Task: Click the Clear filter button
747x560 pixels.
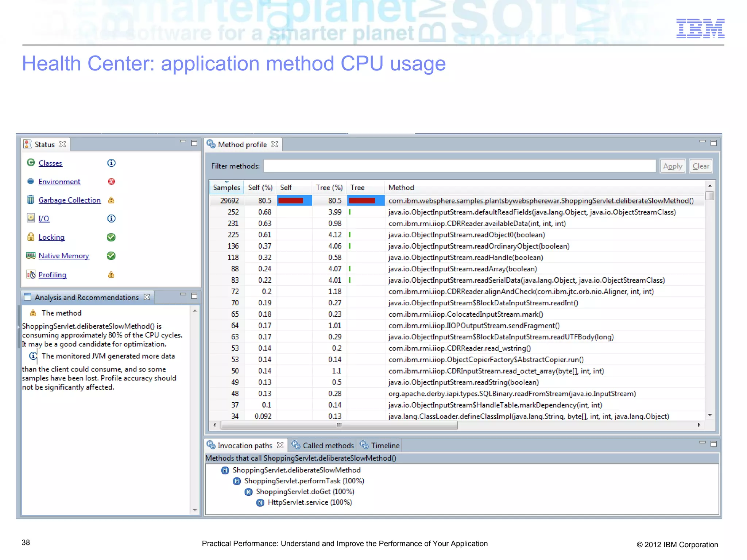Action: point(701,166)
